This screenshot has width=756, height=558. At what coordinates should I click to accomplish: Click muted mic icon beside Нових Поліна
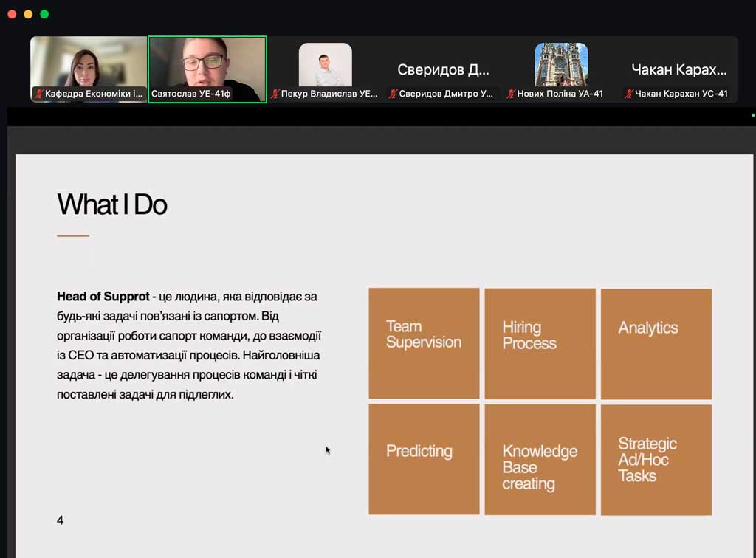[511, 94]
